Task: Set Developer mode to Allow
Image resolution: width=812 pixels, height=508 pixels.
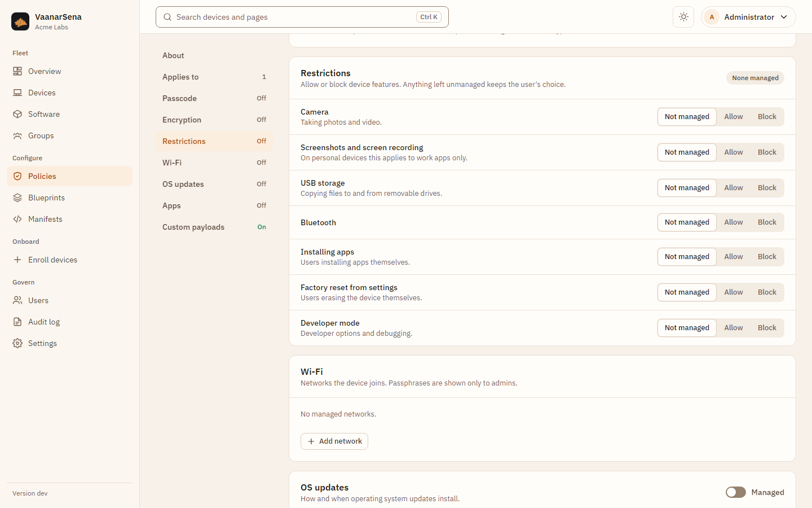Action: [734, 328]
